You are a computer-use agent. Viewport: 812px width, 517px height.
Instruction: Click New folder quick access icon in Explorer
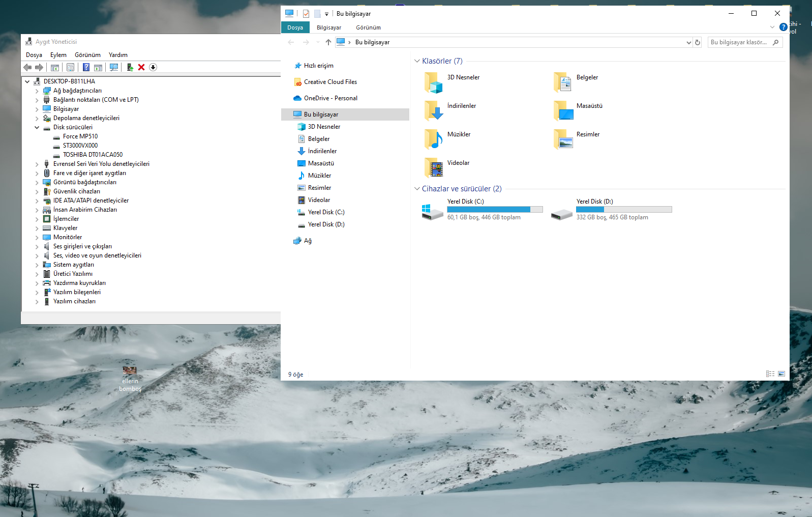pyautogui.click(x=317, y=14)
